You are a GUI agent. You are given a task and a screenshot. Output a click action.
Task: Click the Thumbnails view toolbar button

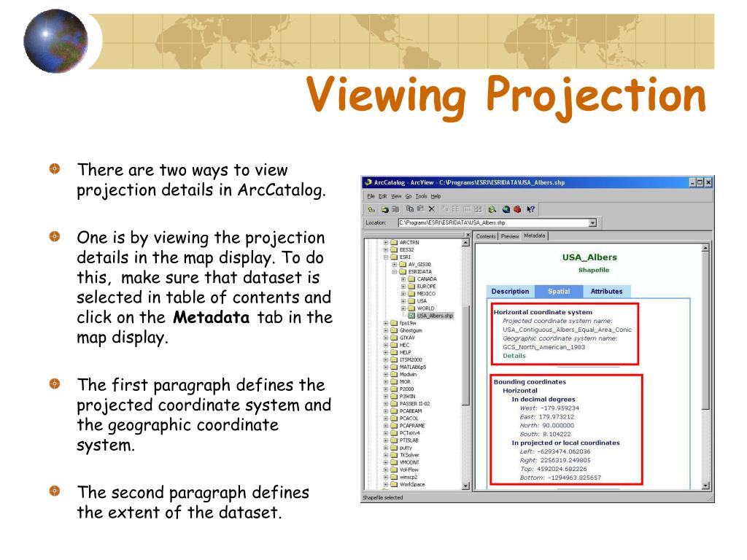(478, 209)
